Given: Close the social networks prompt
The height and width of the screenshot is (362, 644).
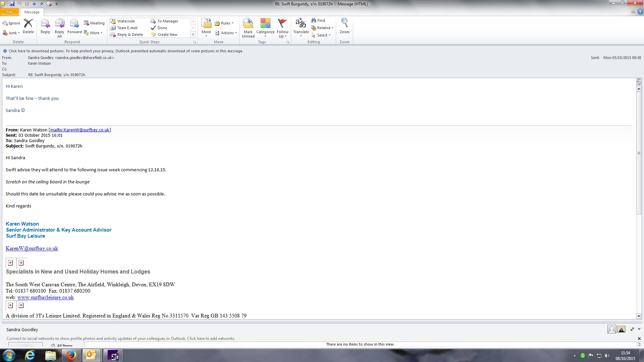Looking at the screenshot, I should [x=639, y=339].
